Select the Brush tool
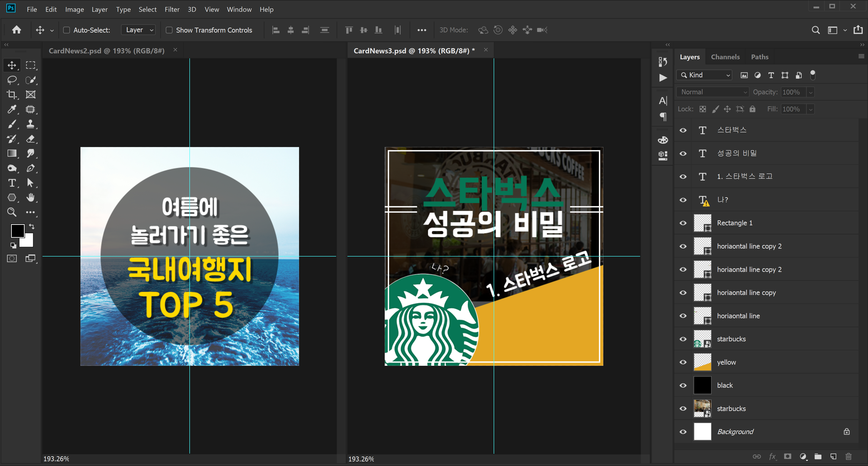This screenshot has width=868, height=466. click(x=12, y=124)
